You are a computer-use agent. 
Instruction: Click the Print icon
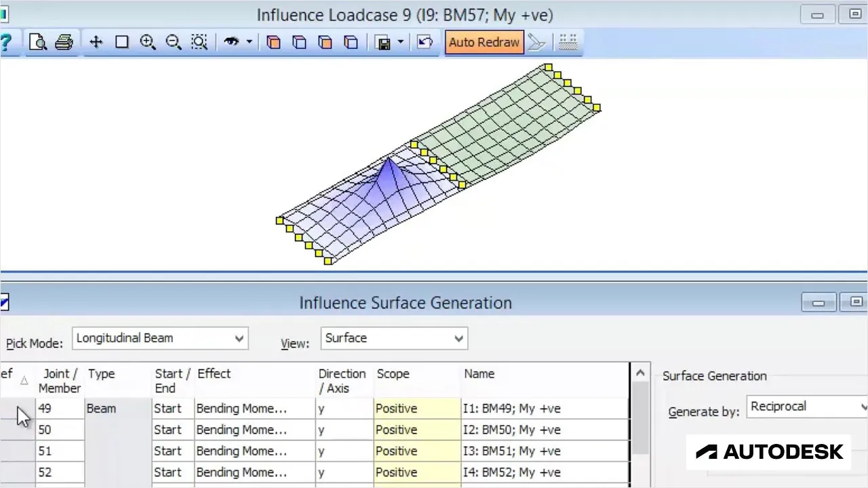click(x=64, y=42)
